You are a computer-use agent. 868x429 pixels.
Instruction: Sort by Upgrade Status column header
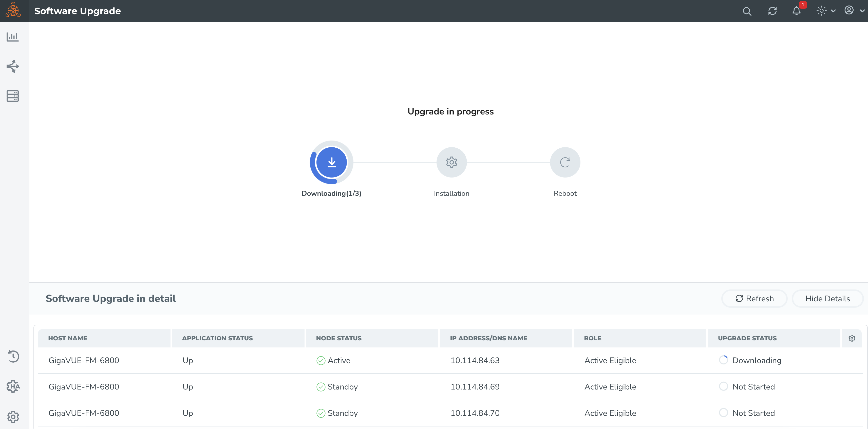[747, 338]
